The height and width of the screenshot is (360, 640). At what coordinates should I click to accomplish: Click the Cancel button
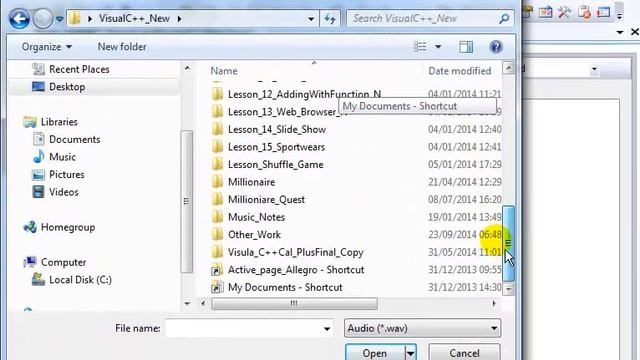click(x=464, y=353)
